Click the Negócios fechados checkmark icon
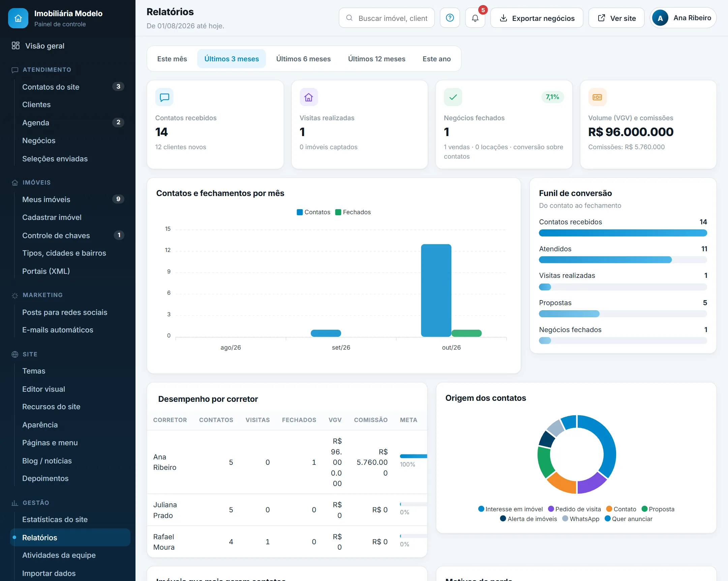 click(453, 97)
